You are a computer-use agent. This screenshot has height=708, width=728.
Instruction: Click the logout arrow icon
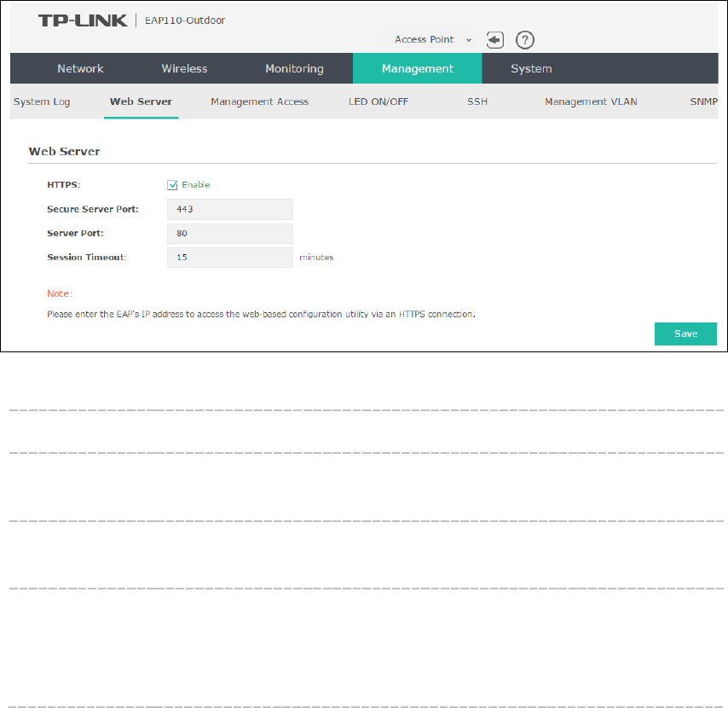click(495, 40)
